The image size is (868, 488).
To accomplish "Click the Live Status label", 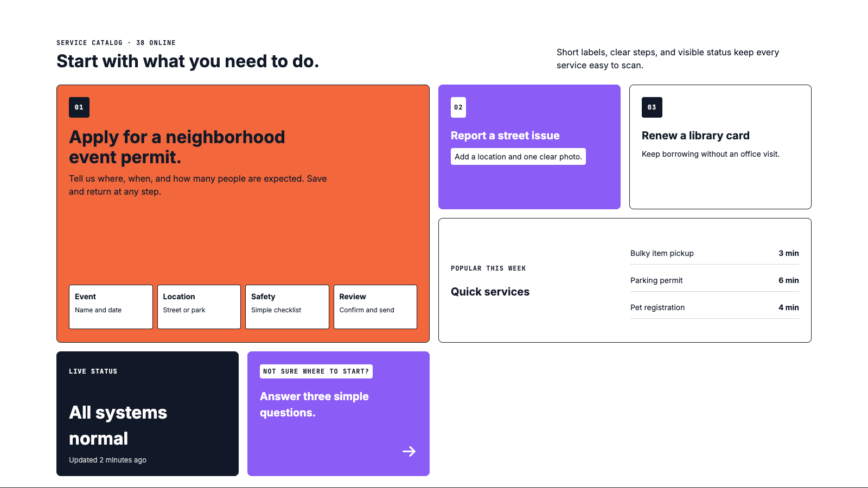I will click(x=93, y=371).
